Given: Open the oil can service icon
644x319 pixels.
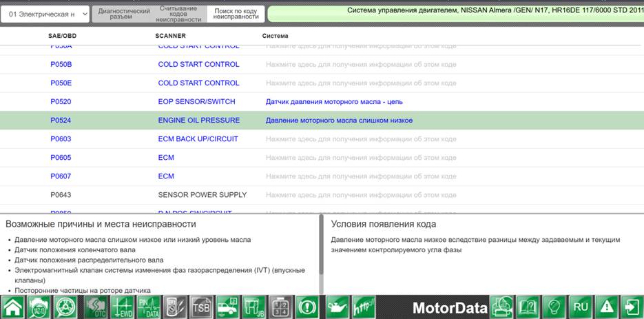Looking at the screenshot, I should (x=337, y=307).
